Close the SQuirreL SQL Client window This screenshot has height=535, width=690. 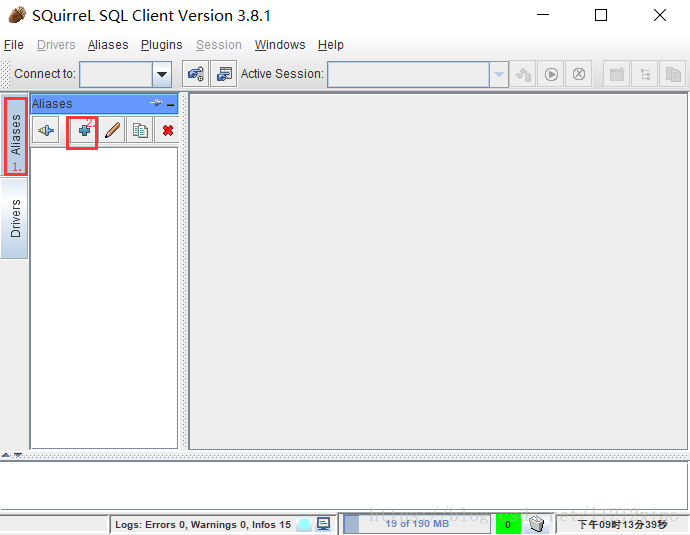click(660, 15)
